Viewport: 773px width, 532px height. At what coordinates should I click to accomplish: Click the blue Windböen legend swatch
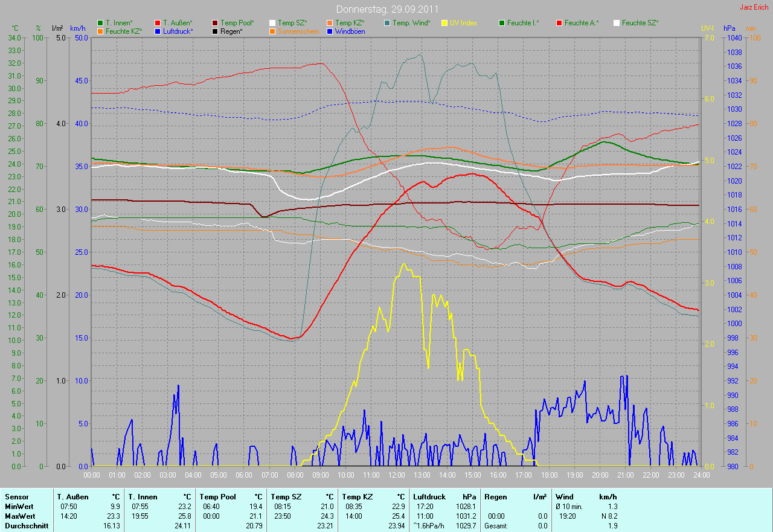pos(330,31)
